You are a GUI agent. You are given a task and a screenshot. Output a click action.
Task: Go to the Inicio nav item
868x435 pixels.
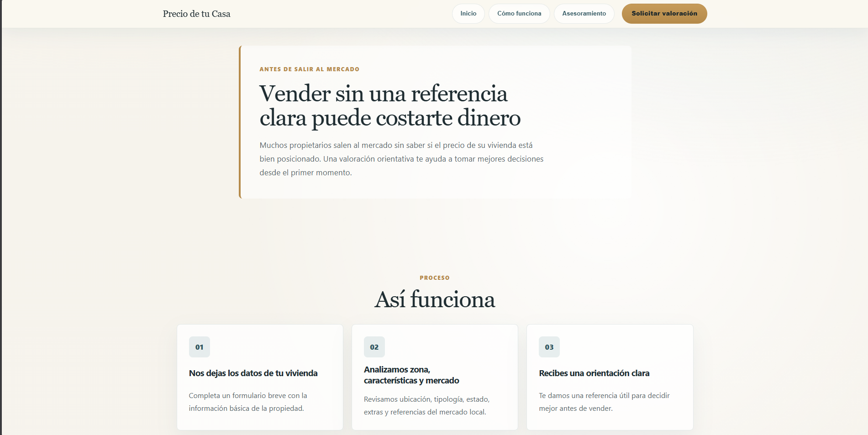pyautogui.click(x=468, y=14)
